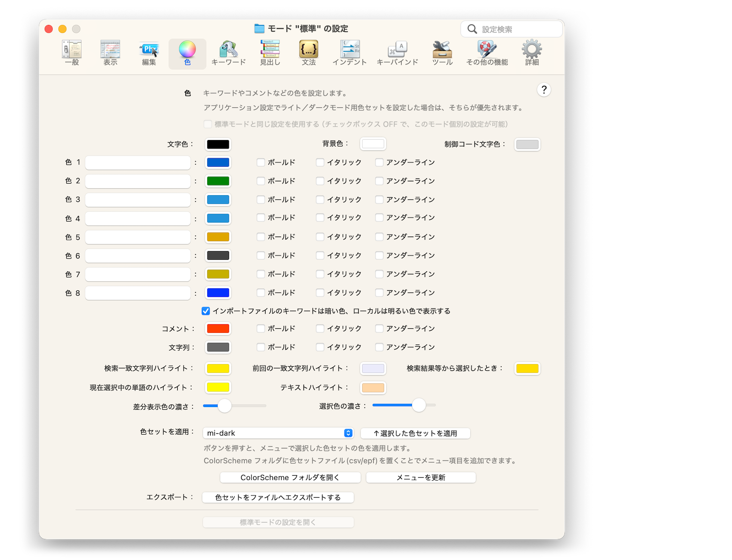
Task: Open the 詳細 (Advanced) settings tab
Action: pos(532,53)
